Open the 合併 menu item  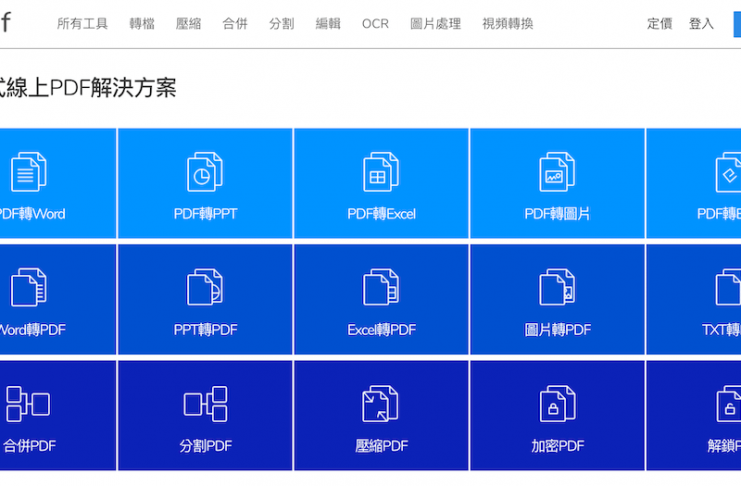[x=235, y=24]
